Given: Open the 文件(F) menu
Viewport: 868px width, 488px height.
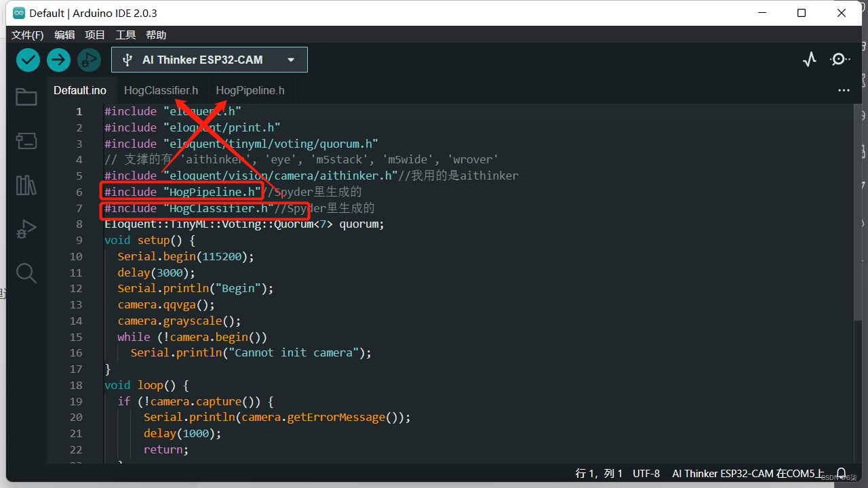Looking at the screenshot, I should pyautogui.click(x=28, y=35).
